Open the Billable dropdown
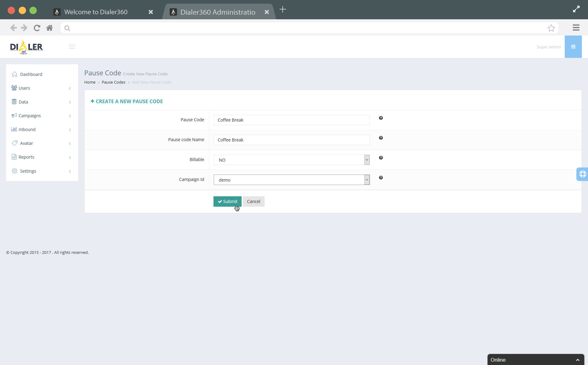Image resolution: width=588 pixels, height=365 pixels. point(367,160)
